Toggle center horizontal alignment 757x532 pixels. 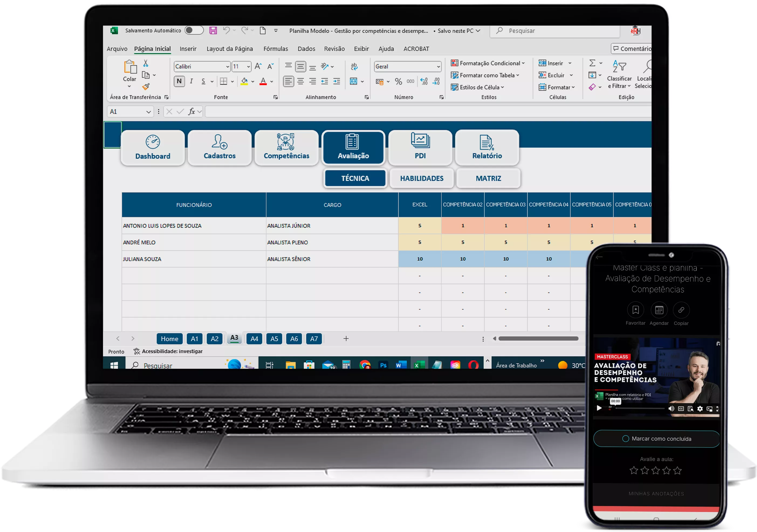(300, 81)
